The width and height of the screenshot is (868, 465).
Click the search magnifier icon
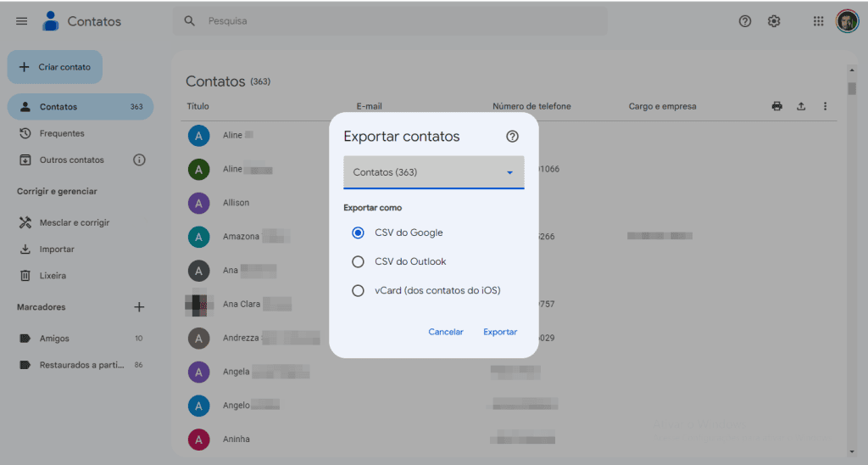pyautogui.click(x=189, y=21)
